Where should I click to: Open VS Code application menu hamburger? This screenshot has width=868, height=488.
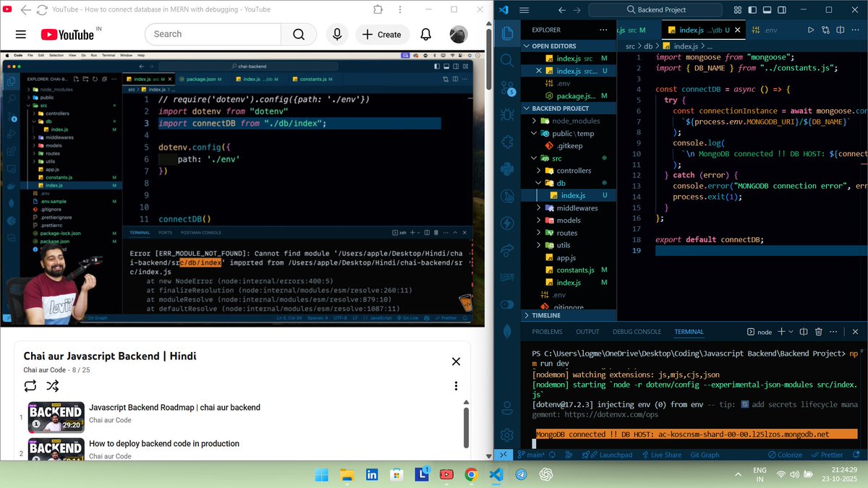[x=524, y=10]
